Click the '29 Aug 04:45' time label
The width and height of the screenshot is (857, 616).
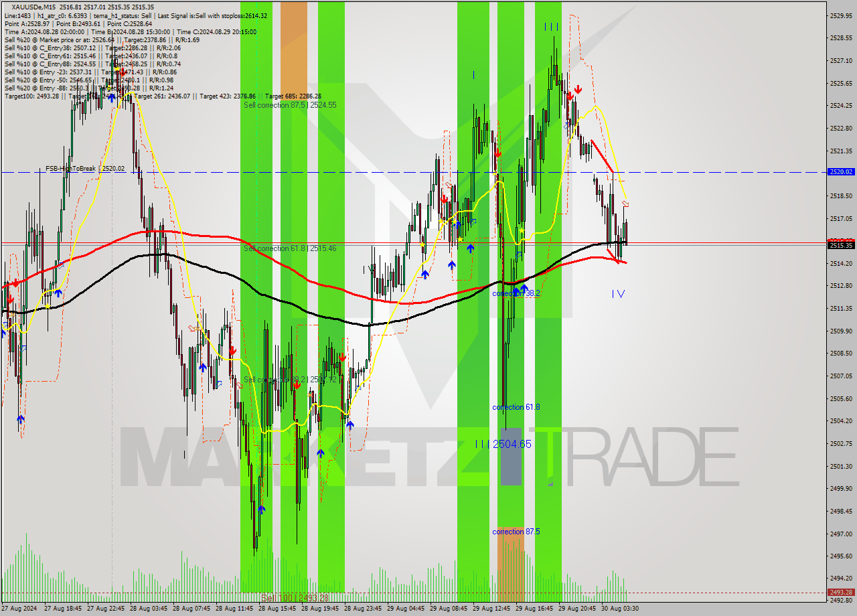[x=405, y=609]
